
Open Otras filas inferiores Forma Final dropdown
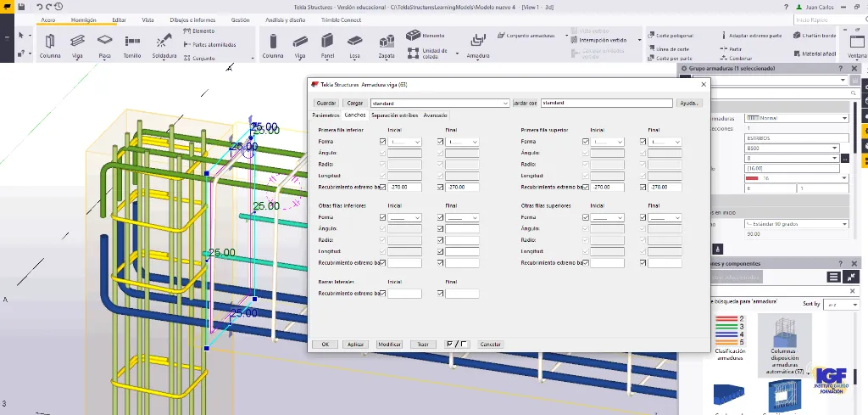point(462,218)
